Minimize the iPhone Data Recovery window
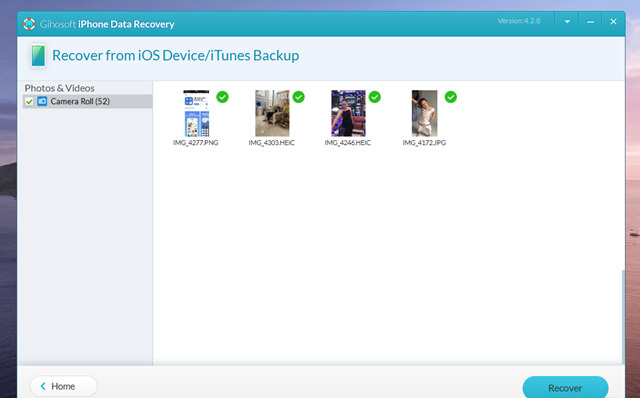 tap(590, 22)
